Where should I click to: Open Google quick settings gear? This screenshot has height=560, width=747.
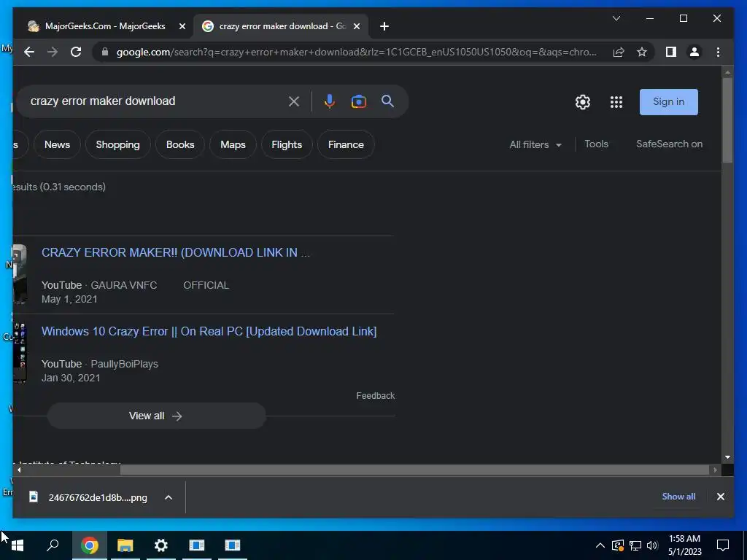click(x=583, y=102)
